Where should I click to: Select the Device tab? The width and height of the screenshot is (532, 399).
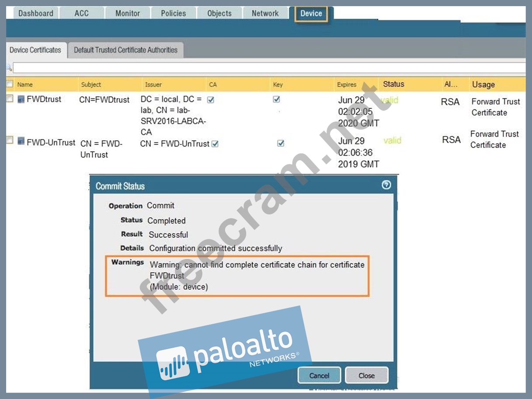pyautogui.click(x=311, y=14)
